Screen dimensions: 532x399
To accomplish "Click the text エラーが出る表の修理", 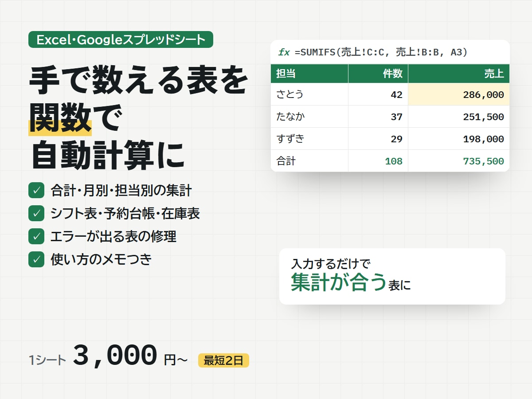I will [x=113, y=236].
